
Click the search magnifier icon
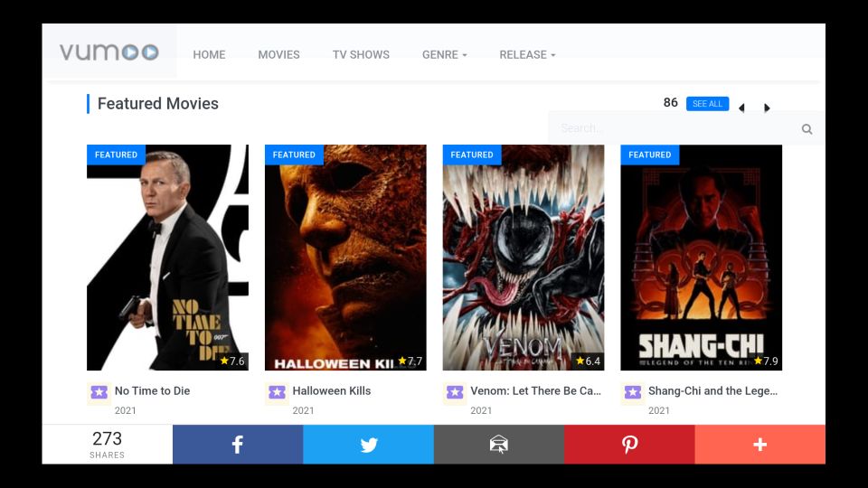[807, 129]
